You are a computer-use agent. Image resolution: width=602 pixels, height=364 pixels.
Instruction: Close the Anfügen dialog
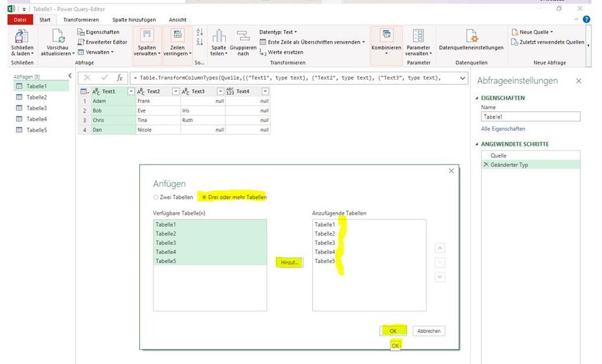[451, 171]
